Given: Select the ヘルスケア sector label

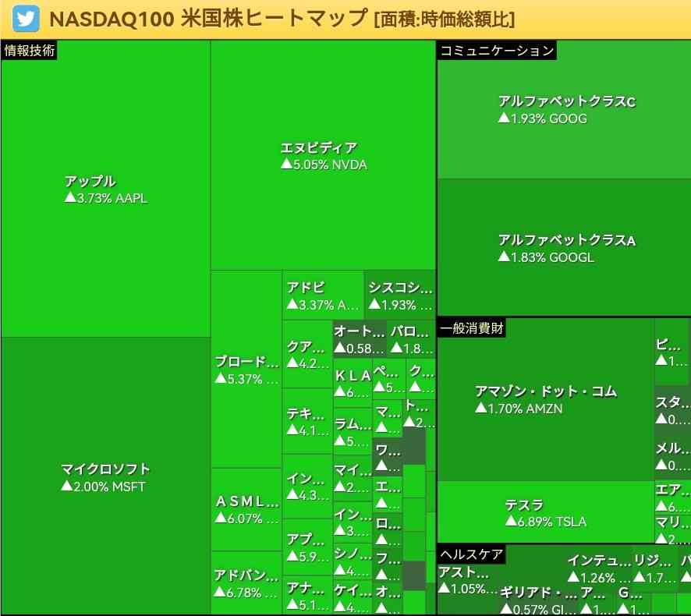Looking at the screenshot, I should (x=472, y=554).
